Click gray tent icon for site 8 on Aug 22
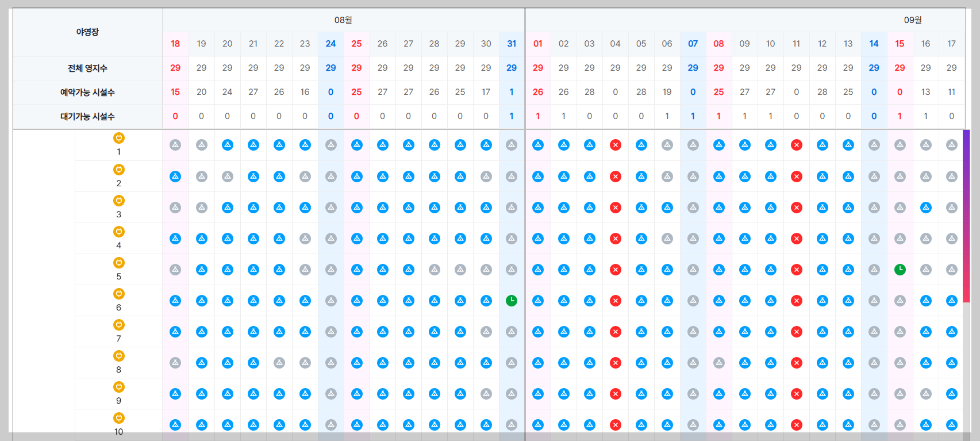Image resolution: width=980 pixels, height=441 pixels. point(279,363)
